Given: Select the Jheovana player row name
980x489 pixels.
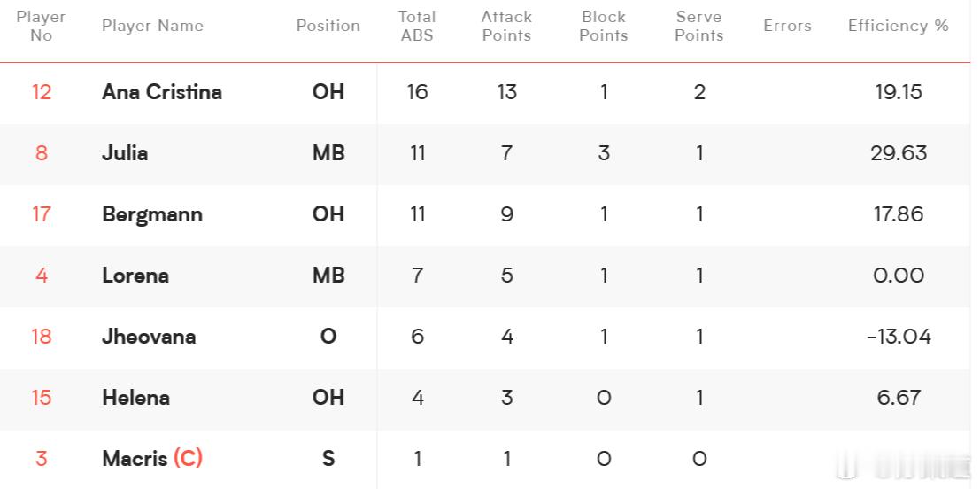Looking at the screenshot, I should (149, 337).
